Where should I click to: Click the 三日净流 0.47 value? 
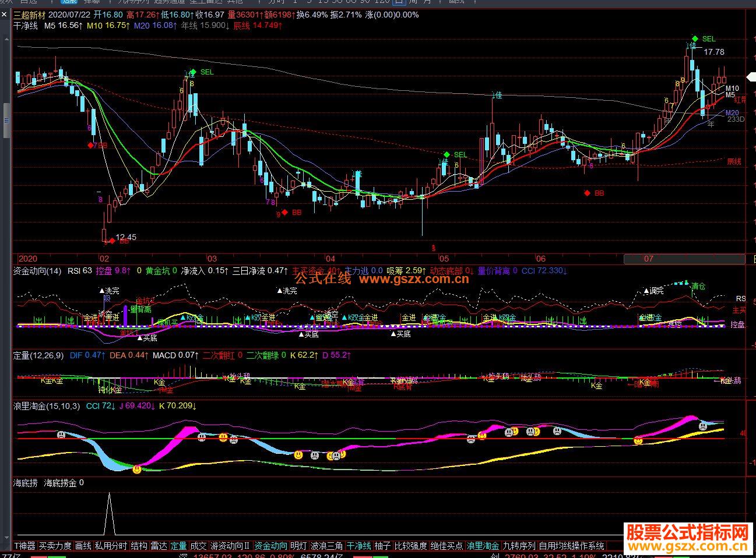pos(261,271)
